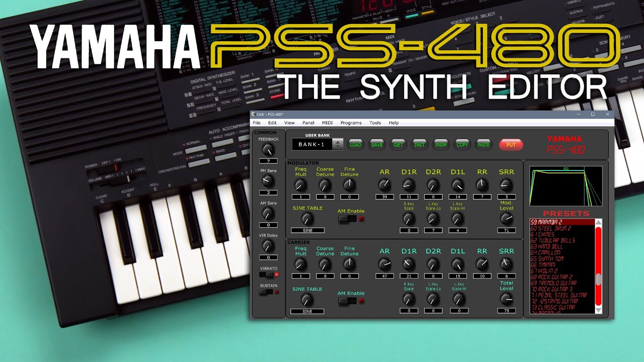Click the presets list scroll-up arrow

(598, 223)
